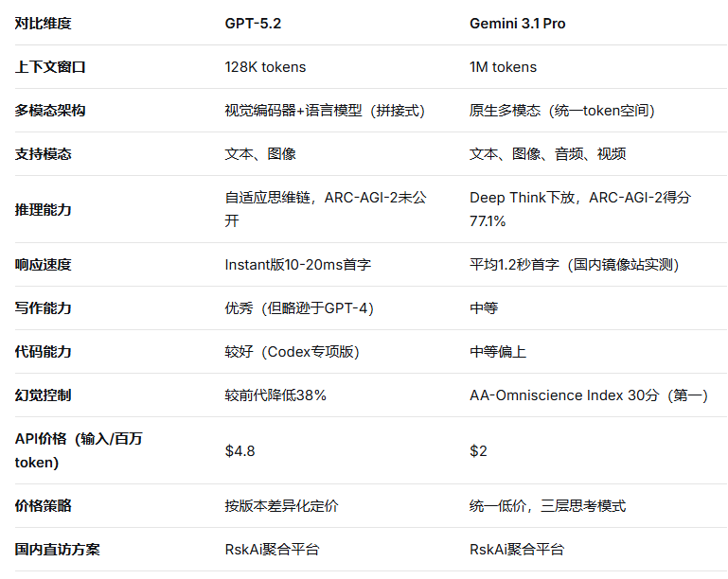Select the '价格策略' row label
This screenshot has width=728, height=579.
click(x=44, y=506)
